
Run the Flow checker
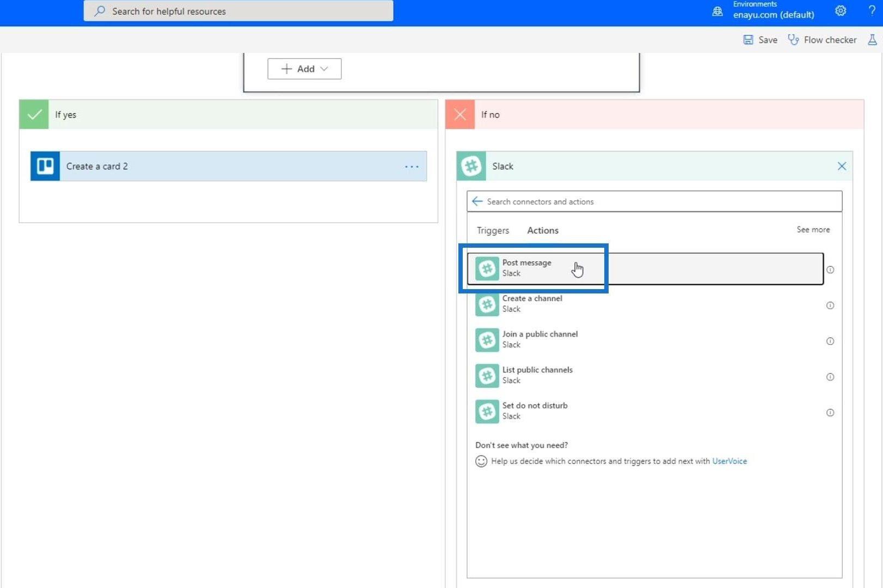[822, 40]
